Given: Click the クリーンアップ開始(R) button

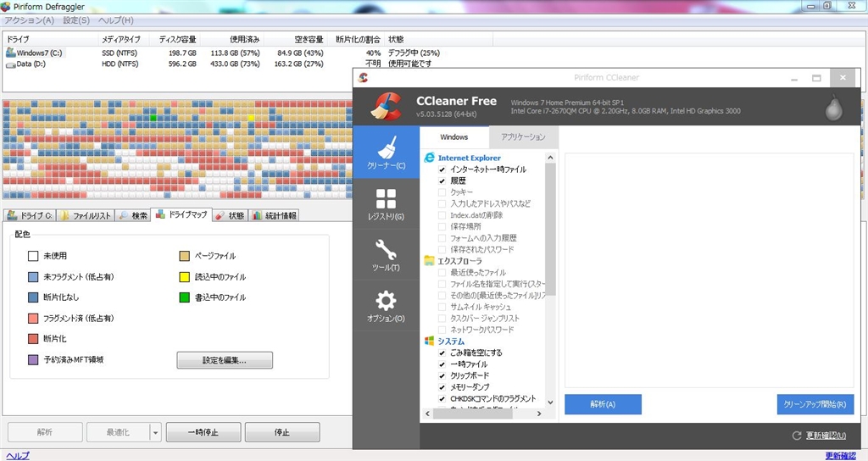Looking at the screenshot, I should click(815, 404).
